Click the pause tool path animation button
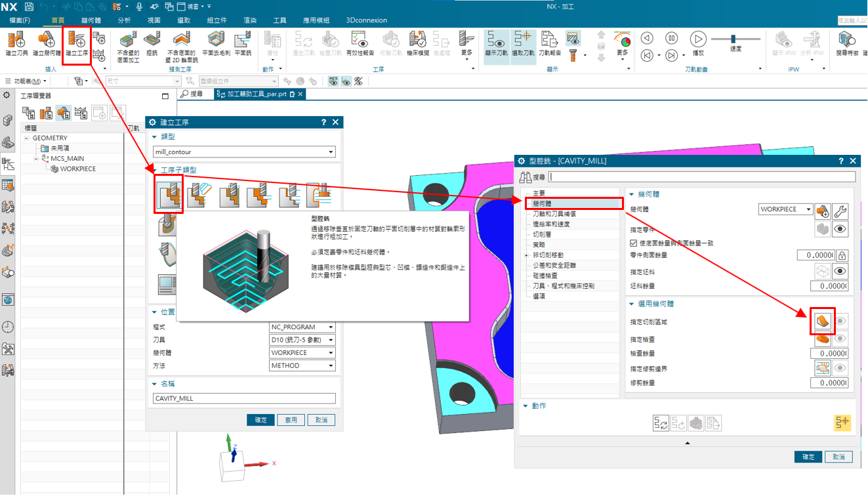 tap(672, 38)
